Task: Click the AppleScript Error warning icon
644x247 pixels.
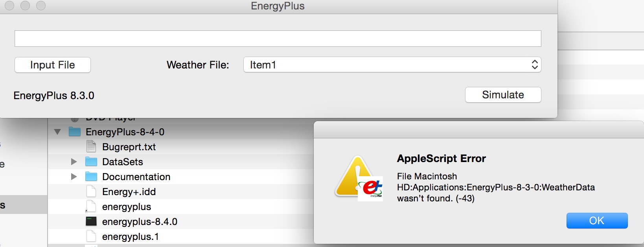Action: click(359, 178)
